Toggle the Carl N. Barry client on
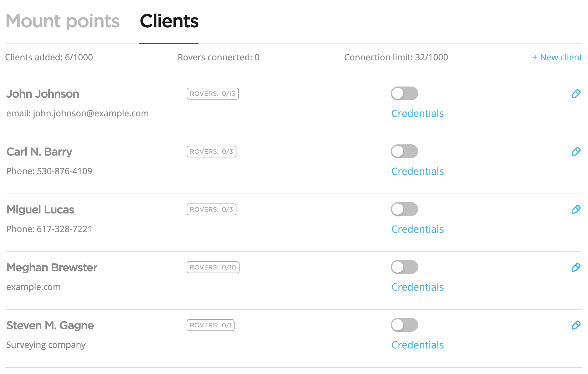Viewport: 588px width, 374px height. pyautogui.click(x=404, y=151)
